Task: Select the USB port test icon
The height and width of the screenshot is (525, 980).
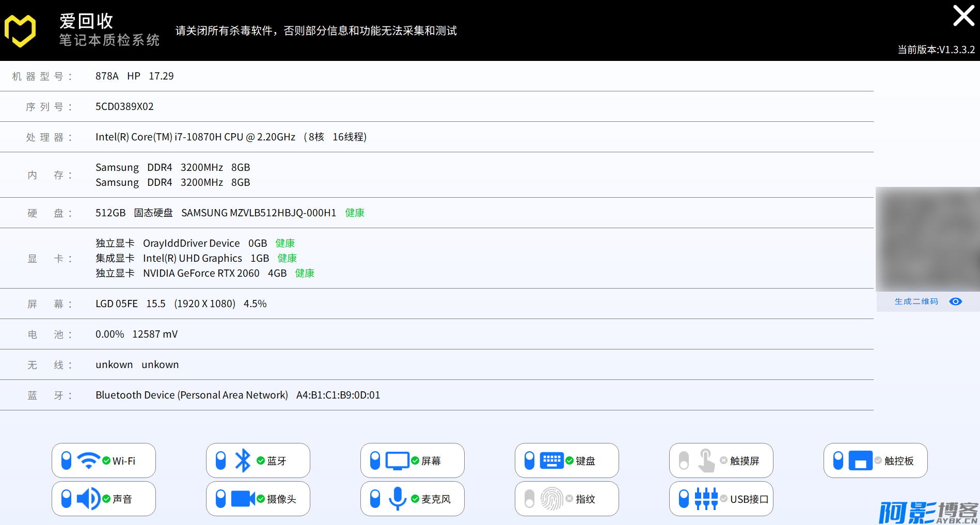Action: tap(706, 499)
